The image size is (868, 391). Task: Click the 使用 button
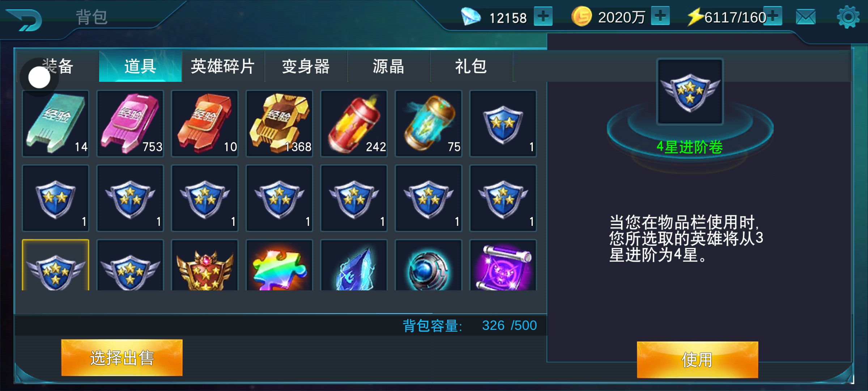[x=697, y=360]
